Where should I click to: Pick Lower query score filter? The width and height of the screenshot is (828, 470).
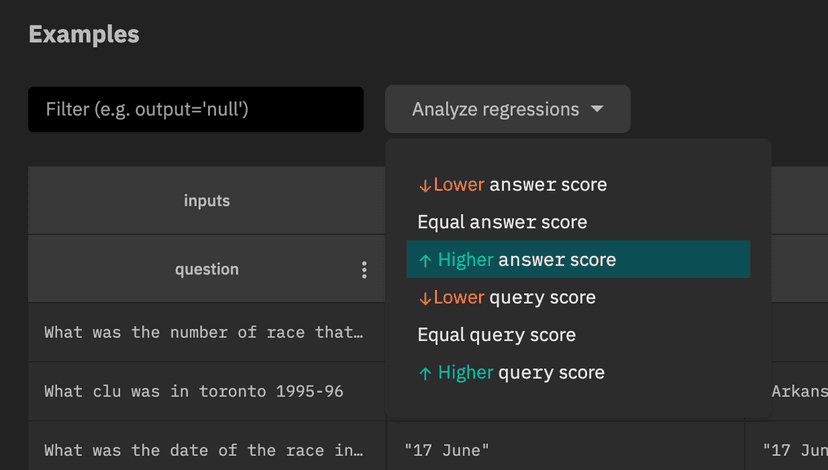[x=506, y=297]
